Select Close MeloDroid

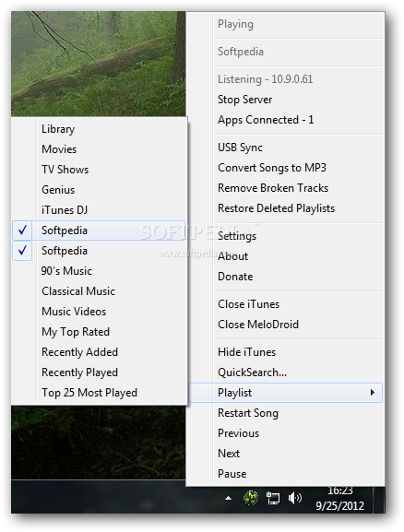pyautogui.click(x=285, y=325)
